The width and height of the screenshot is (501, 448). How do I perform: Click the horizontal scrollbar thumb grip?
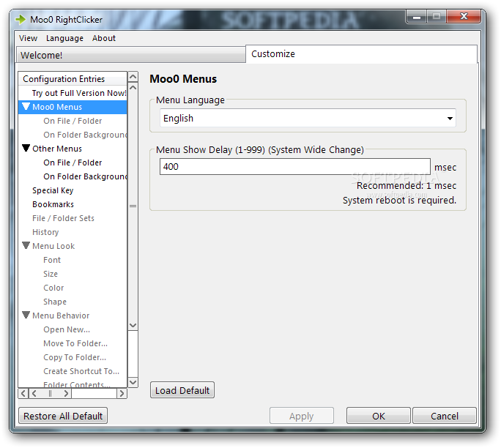[x=50, y=393]
